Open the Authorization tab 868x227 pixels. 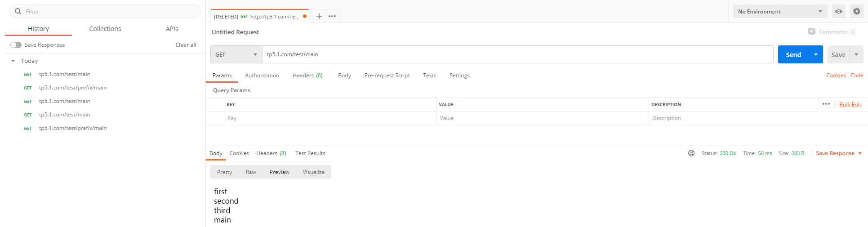click(x=262, y=76)
